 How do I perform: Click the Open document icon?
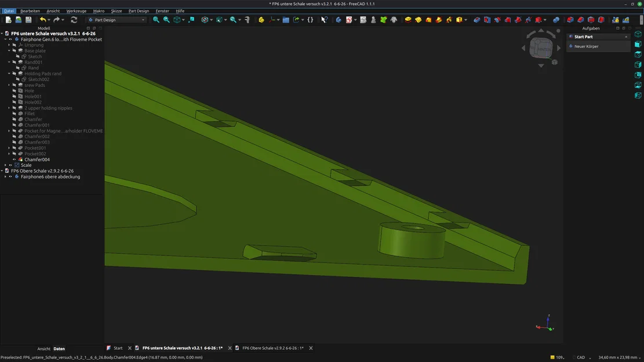click(19, 20)
